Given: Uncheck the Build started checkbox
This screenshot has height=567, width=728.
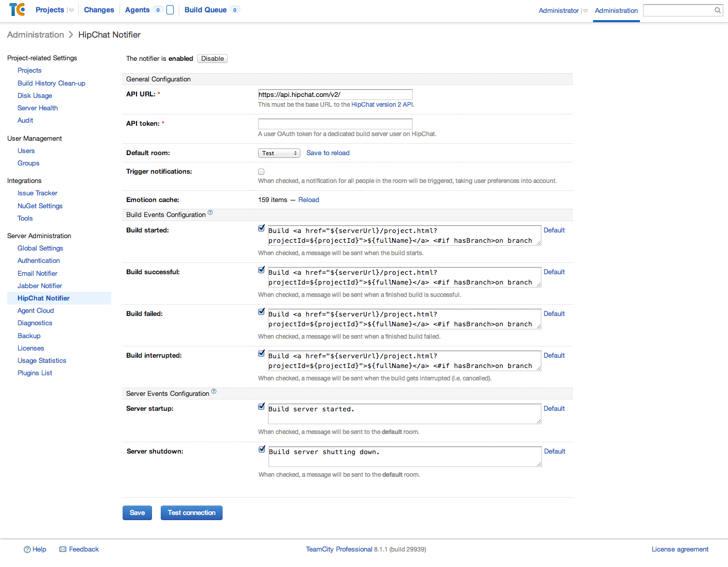Looking at the screenshot, I should pos(261,228).
